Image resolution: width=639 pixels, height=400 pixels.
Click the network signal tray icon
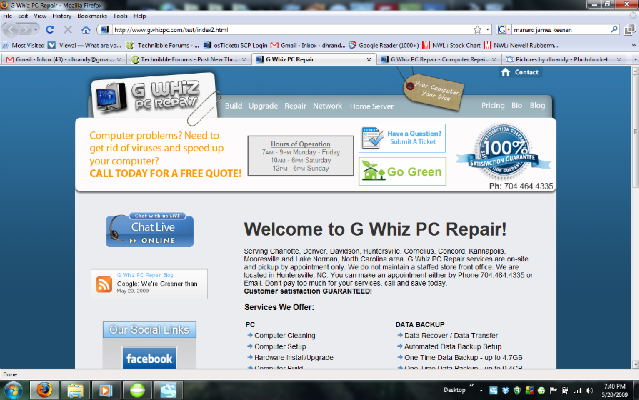[x=577, y=390]
